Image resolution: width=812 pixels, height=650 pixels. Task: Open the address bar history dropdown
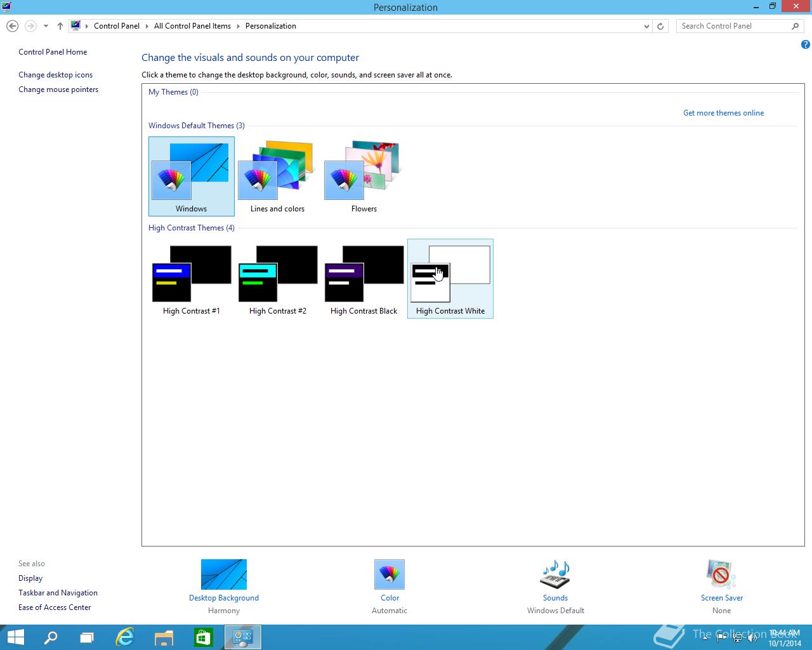click(x=646, y=26)
